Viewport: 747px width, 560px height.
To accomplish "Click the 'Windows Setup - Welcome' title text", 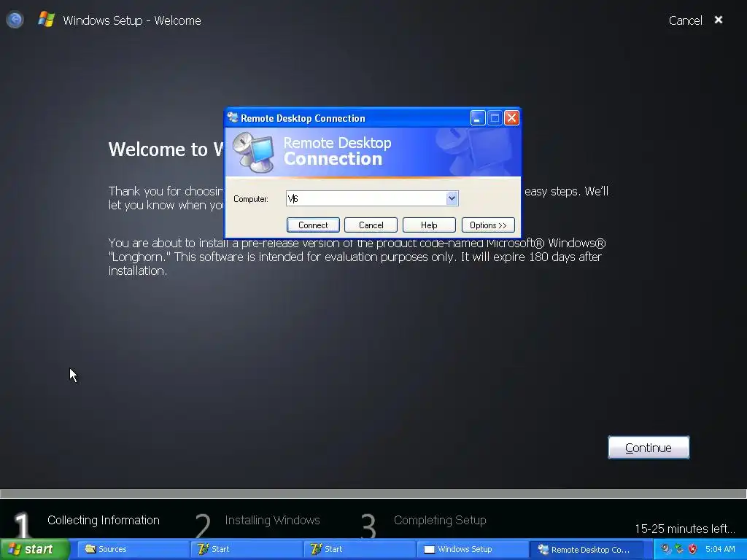I will [132, 20].
